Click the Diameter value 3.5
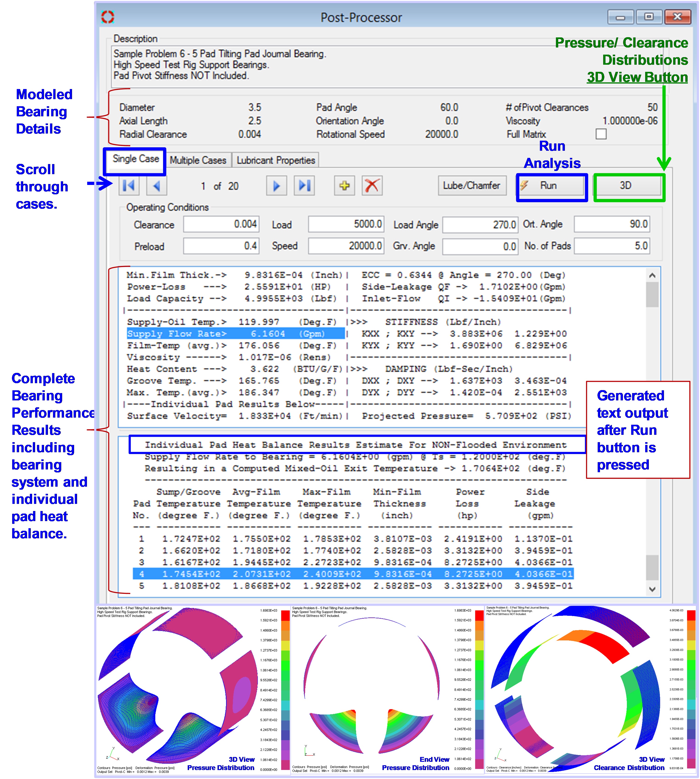 [255, 107]
